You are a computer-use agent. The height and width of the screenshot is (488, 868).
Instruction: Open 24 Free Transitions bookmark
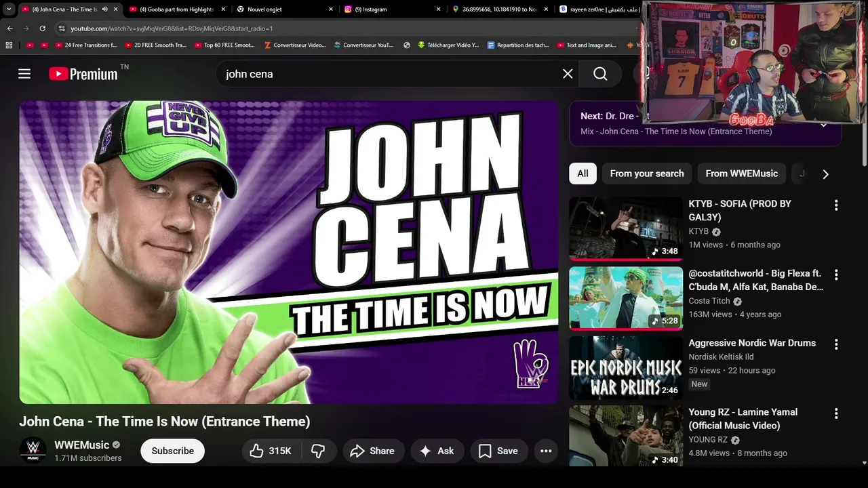click(85, 45)
